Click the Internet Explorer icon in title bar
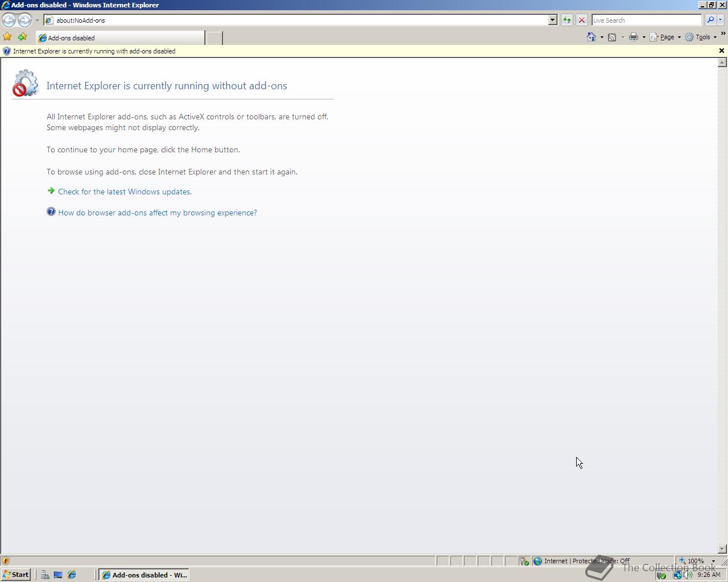The width and height of the screenshot is (728, 582). (x=5, y=5)
